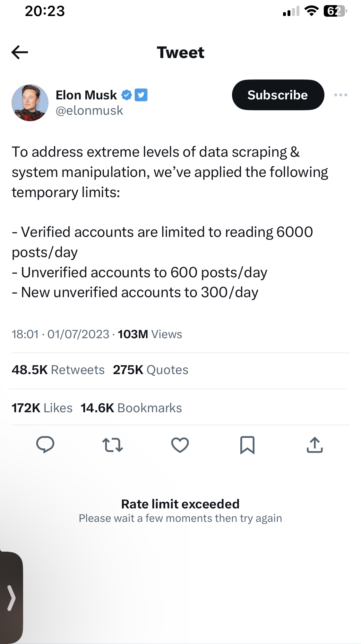View the 14.6K Bookmarks count
This screenshot has height=644, width=361.
click(131, 408)
